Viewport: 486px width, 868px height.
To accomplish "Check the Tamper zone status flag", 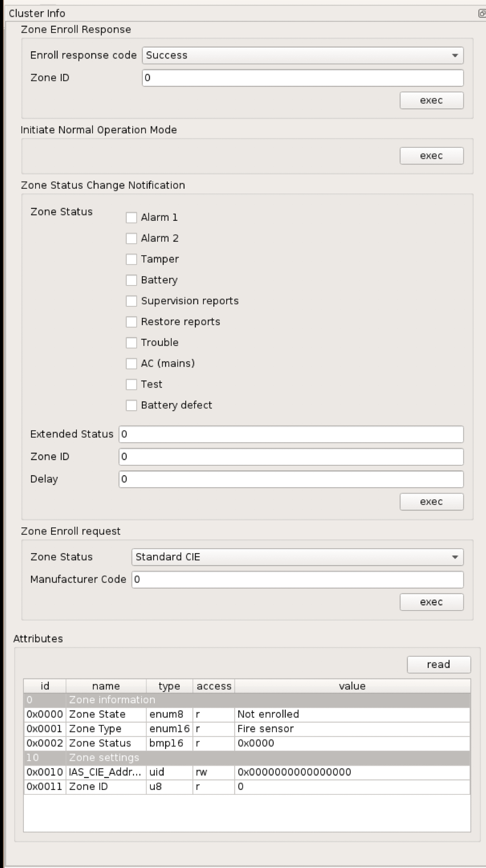I will point(131,259).
